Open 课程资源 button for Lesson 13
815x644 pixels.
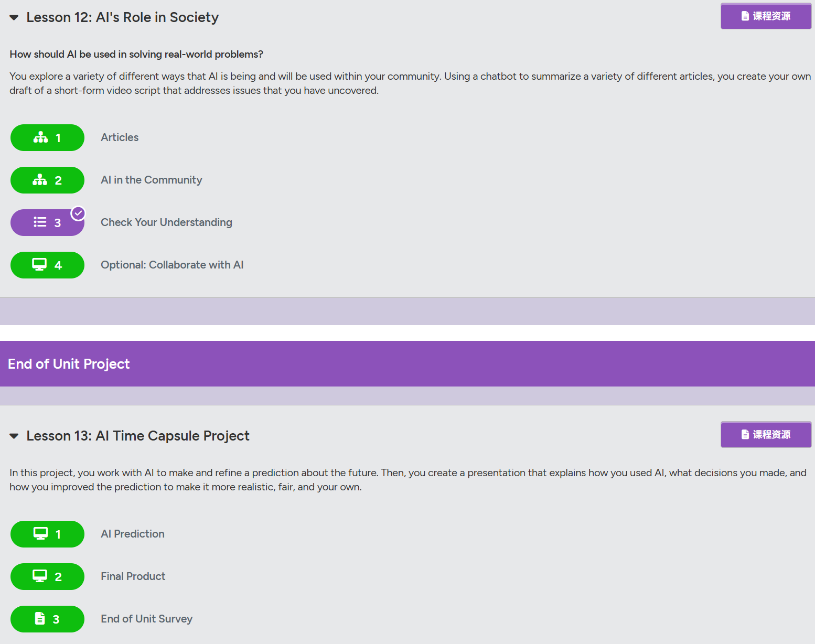point(766,435)
